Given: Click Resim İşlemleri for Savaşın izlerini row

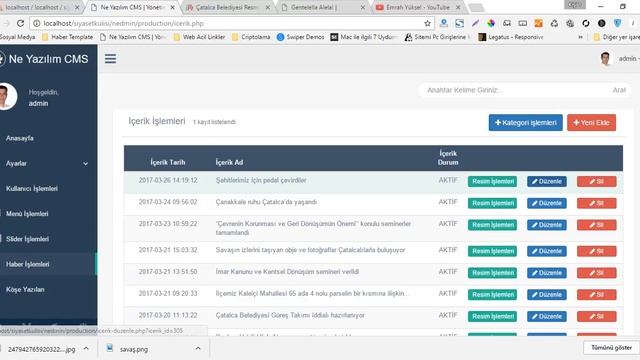Looking at the screenshot, I should (493, 251).
